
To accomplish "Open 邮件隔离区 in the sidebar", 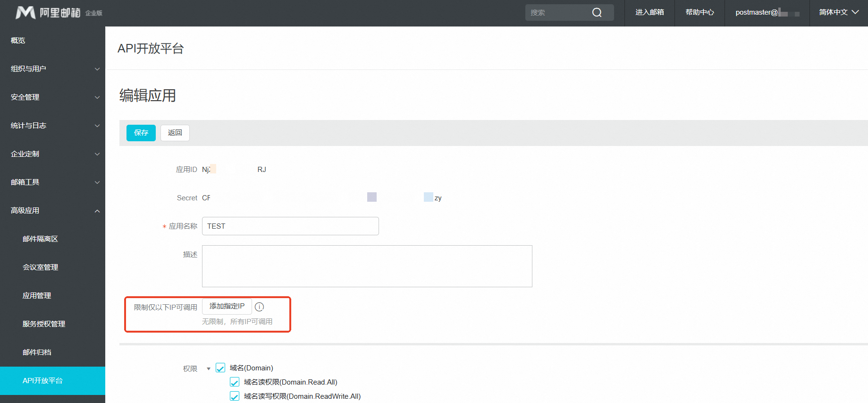I will (x=41, y=239).
